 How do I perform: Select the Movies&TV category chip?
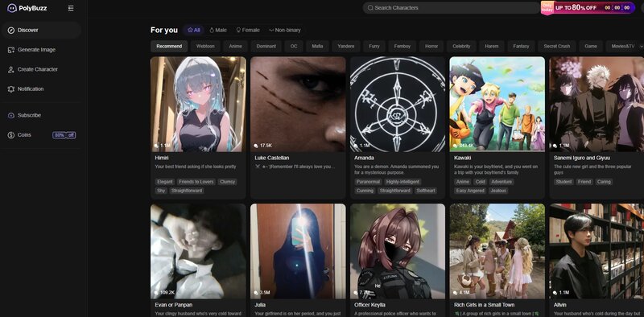click(x=622, y=47)
